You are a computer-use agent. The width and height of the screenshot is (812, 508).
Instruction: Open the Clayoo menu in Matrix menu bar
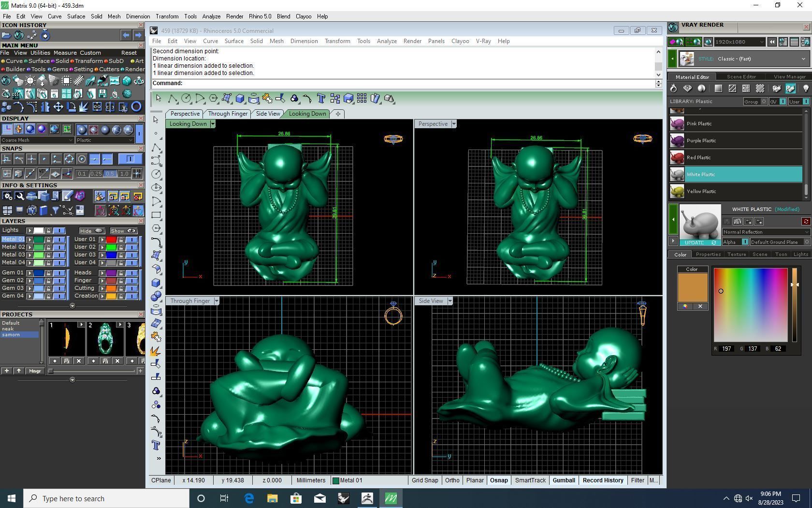(x=304, y=16)
